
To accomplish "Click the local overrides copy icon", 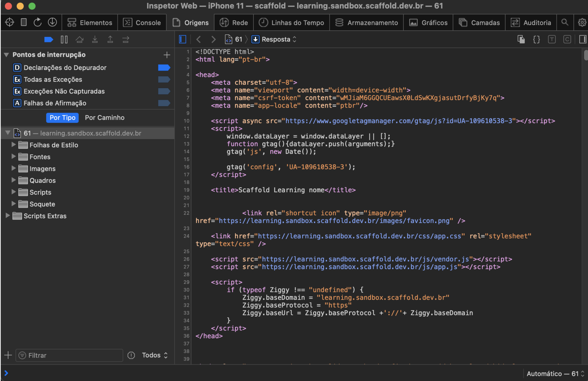I will pos(521,40).
